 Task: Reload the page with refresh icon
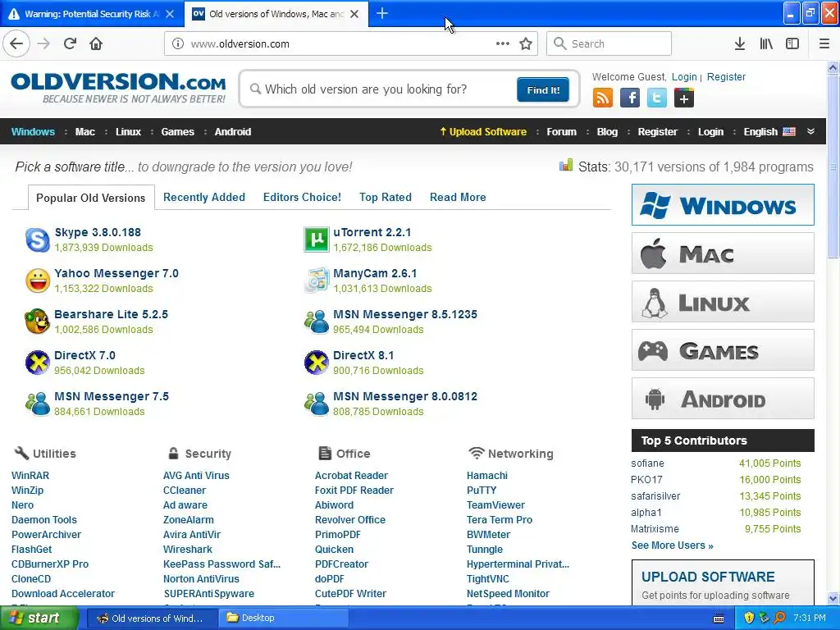[70, 43]
